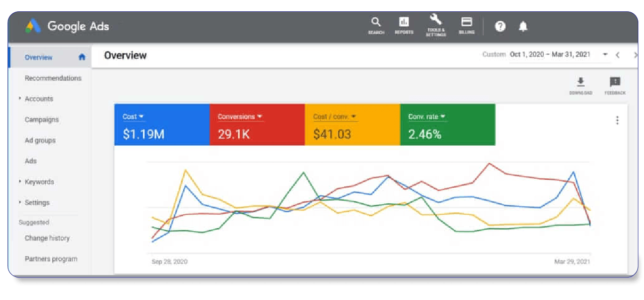Open Partners program in the sidebar
Viewport: 644px width, 300px height.
tap(51, 259)
